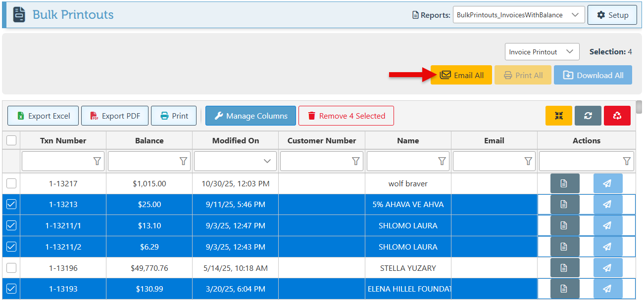Toggle the select-all header checkbox
The width and height of the screenshot is (644, 300).
click(11, 140)
